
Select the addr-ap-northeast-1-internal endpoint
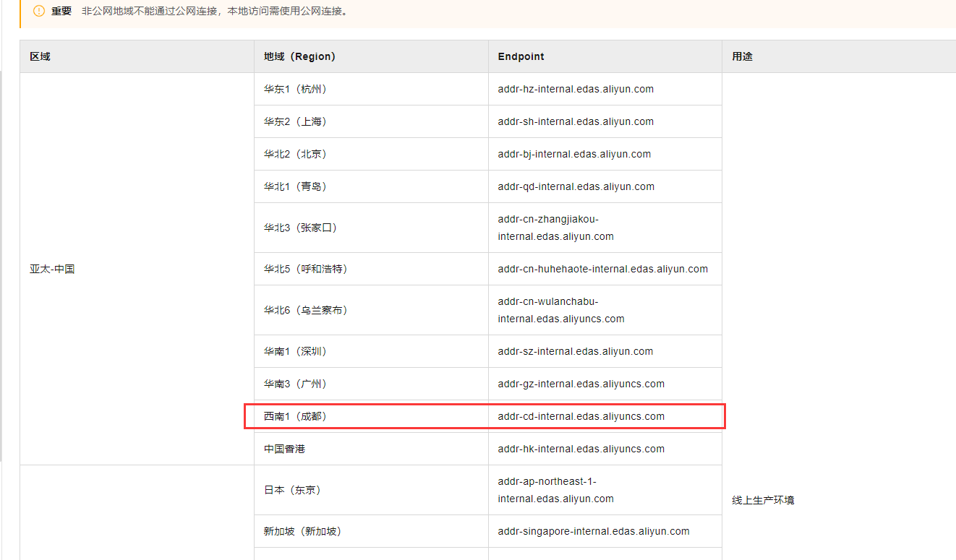point(555,490)
